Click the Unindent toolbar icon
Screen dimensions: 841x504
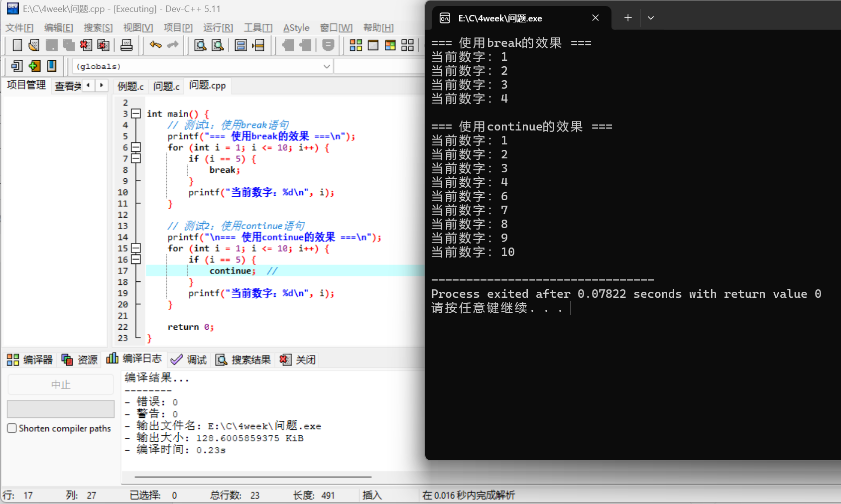(287, 45)
